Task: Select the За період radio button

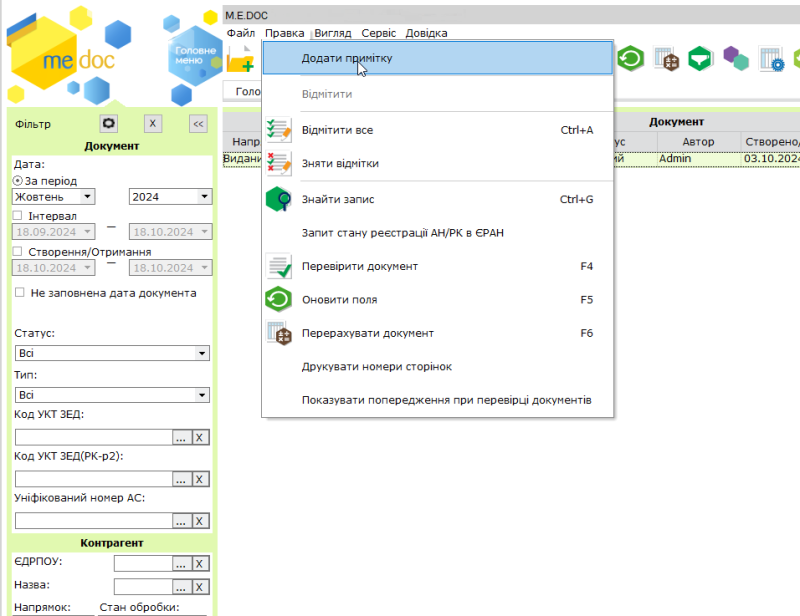Action: point(17,181)
